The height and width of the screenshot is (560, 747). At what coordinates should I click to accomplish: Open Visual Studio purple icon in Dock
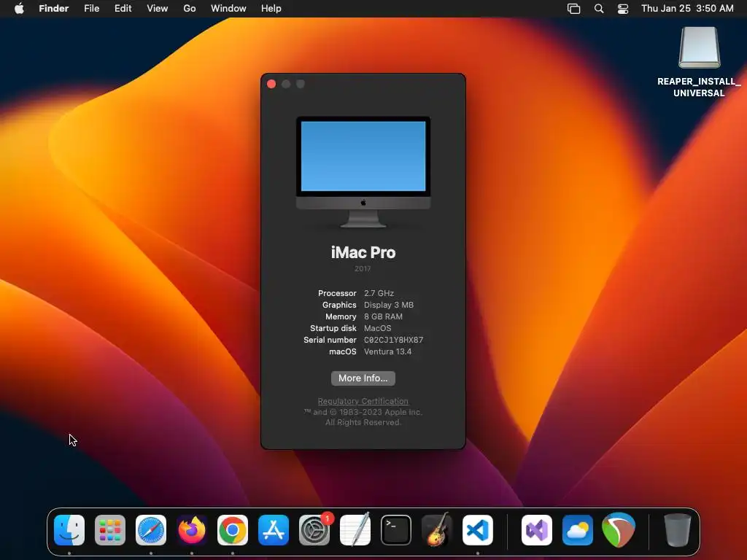(x=537, y=530)
